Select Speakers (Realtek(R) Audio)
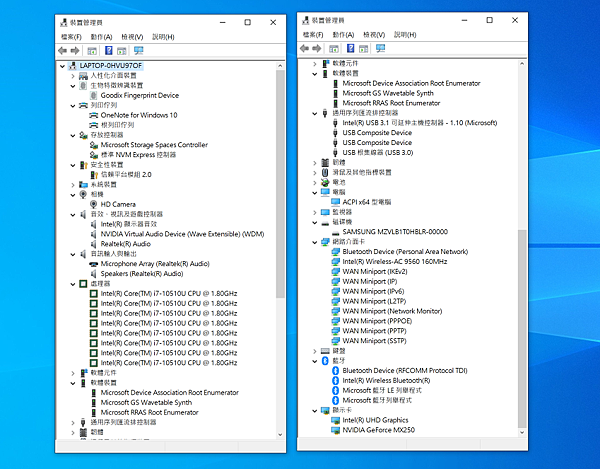 click(142, 274)
